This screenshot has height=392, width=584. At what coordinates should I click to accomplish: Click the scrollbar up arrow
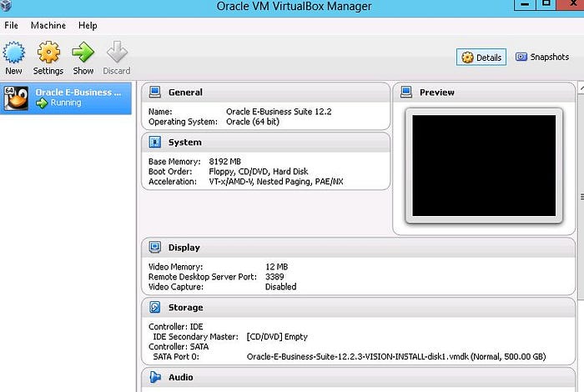[x=581, y=88]
